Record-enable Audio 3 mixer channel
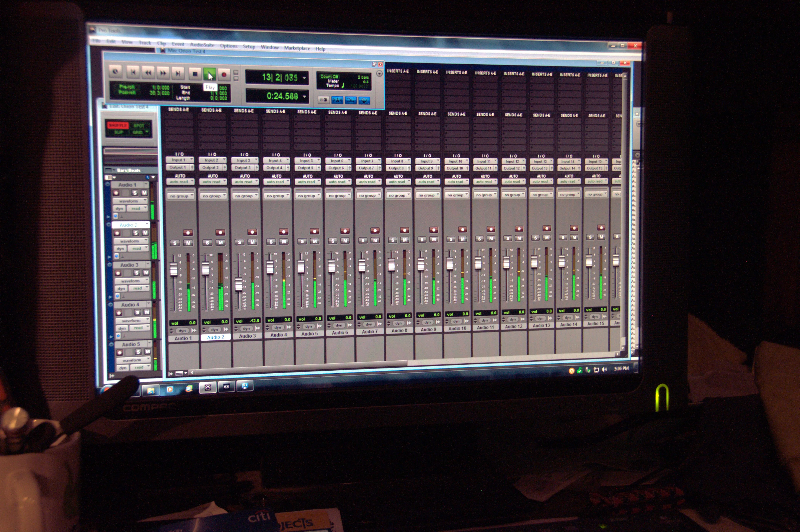The image size is (800, 532). tap(252, 232)
